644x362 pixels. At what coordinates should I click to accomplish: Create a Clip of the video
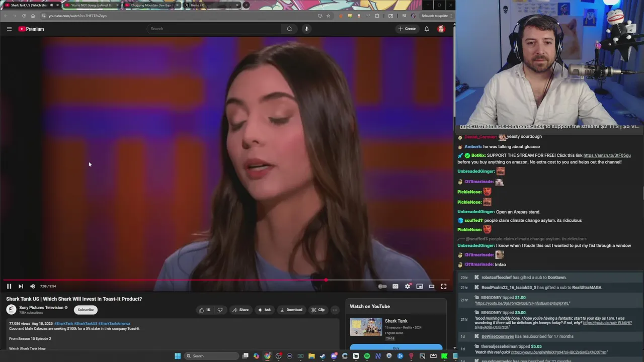(x=318, y=310)
